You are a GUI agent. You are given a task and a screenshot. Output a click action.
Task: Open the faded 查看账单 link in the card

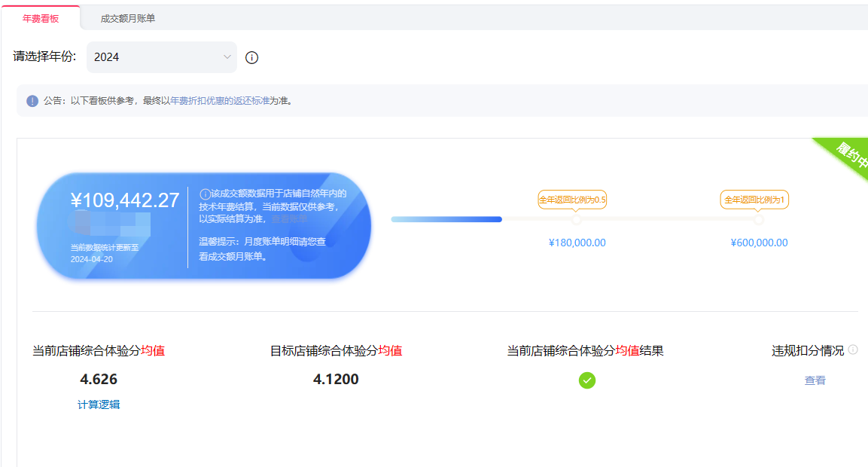pyautogui.click(x=290, y=219)
